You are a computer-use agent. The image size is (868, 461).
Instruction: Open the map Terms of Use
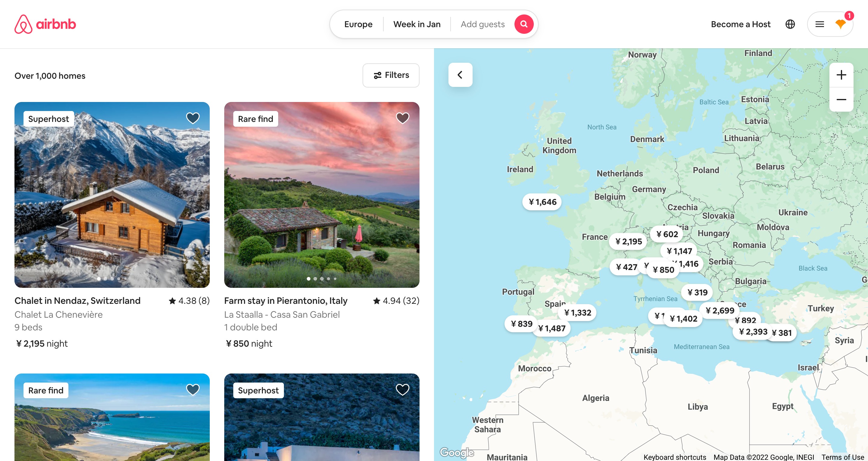(842, 457)
